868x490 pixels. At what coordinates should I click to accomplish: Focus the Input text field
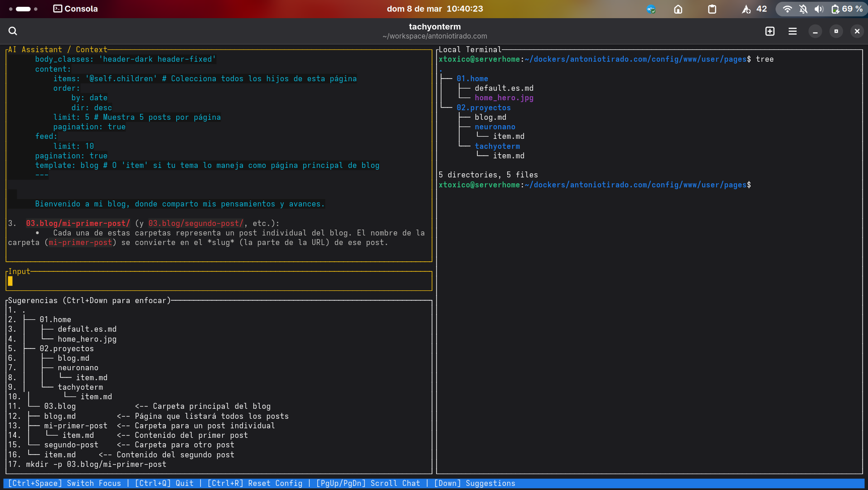[219, 281]
